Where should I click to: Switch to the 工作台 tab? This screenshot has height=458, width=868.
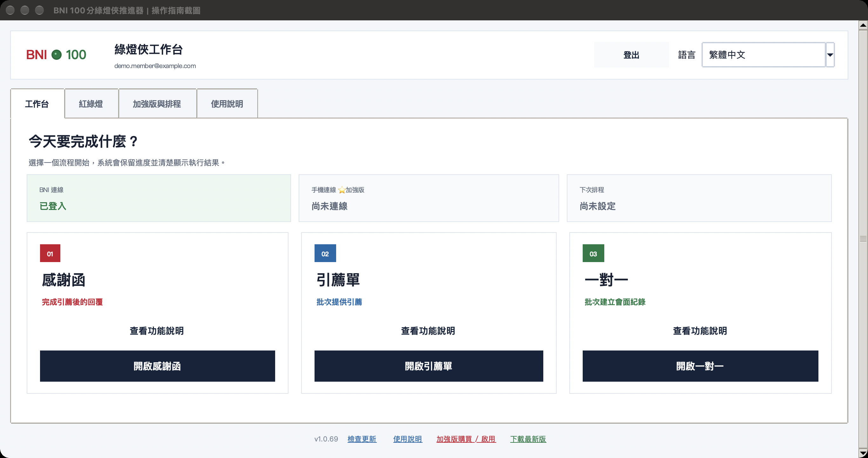(37, 104)
